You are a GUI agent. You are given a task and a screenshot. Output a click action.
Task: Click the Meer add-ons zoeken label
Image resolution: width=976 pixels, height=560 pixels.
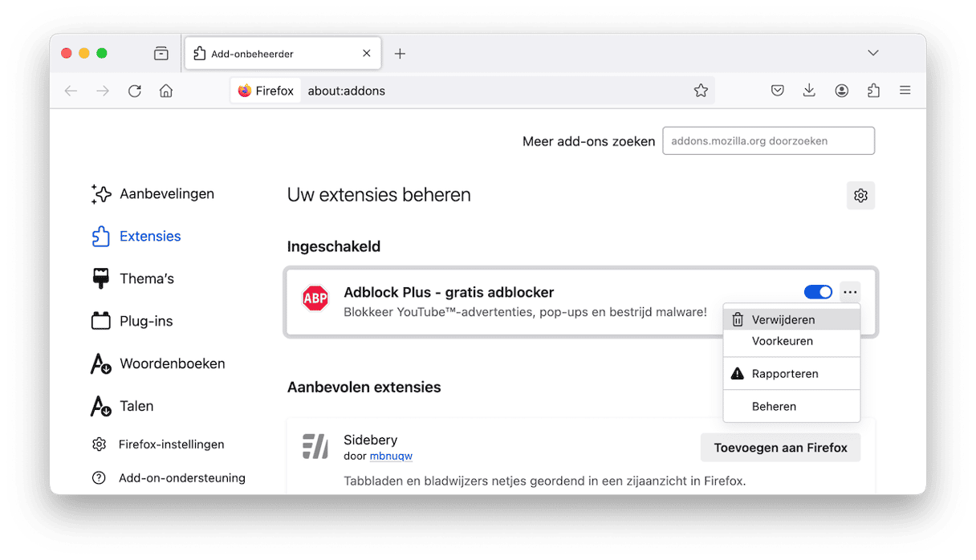588,141
